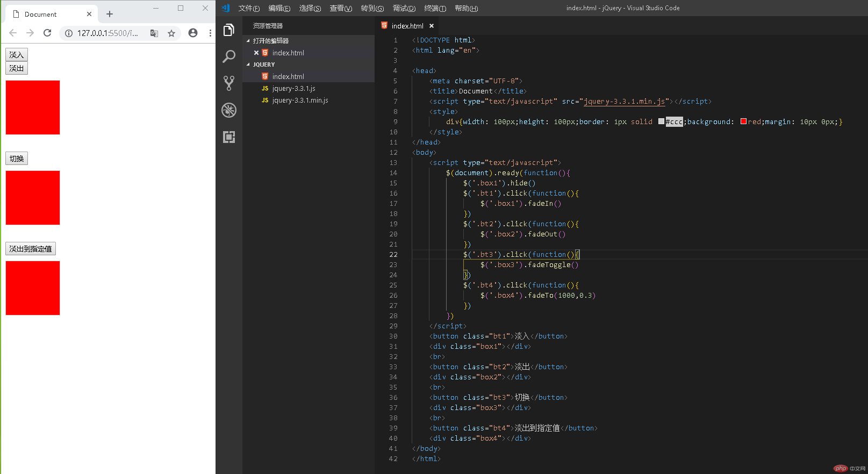Open the Debug view icon
This screenshot has width=868, height=474.
[229, 110]
